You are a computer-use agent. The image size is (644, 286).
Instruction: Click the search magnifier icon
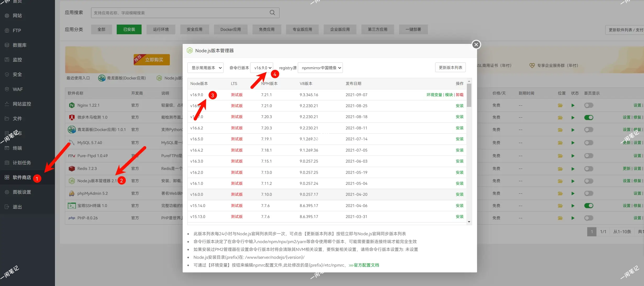coord(272,13)
